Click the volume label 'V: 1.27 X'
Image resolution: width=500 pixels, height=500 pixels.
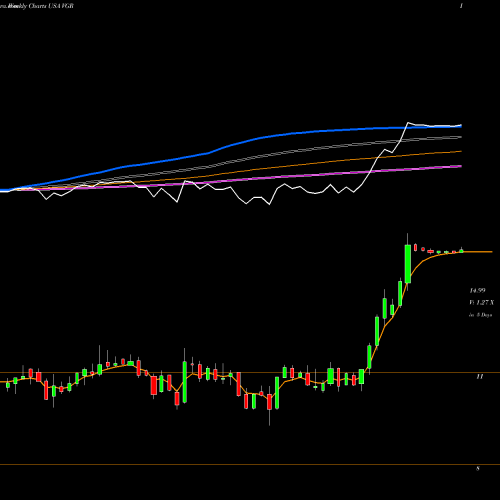pos(482,303)
